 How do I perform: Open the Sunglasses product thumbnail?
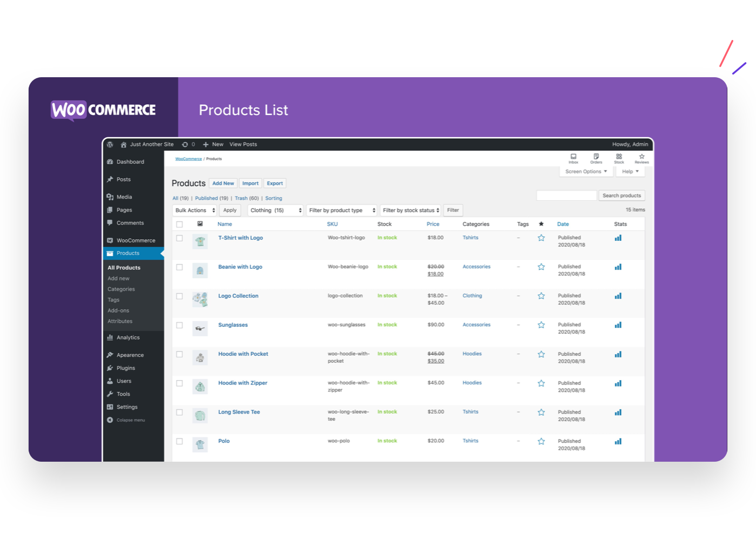click(x=200, y=328)
